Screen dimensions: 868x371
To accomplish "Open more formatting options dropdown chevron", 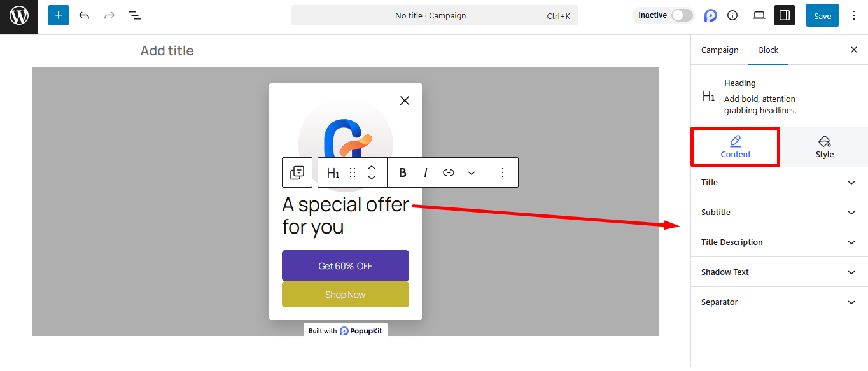I will (x=472, y=172).
